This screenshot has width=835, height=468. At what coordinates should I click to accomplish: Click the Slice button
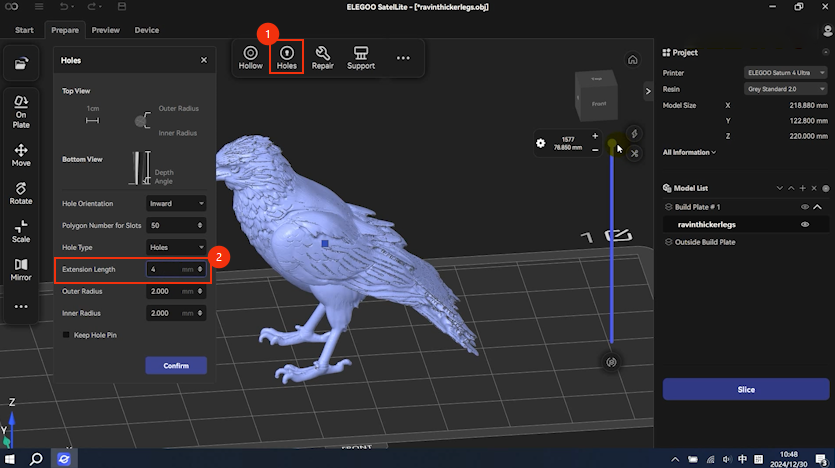(x=746, y=389)
